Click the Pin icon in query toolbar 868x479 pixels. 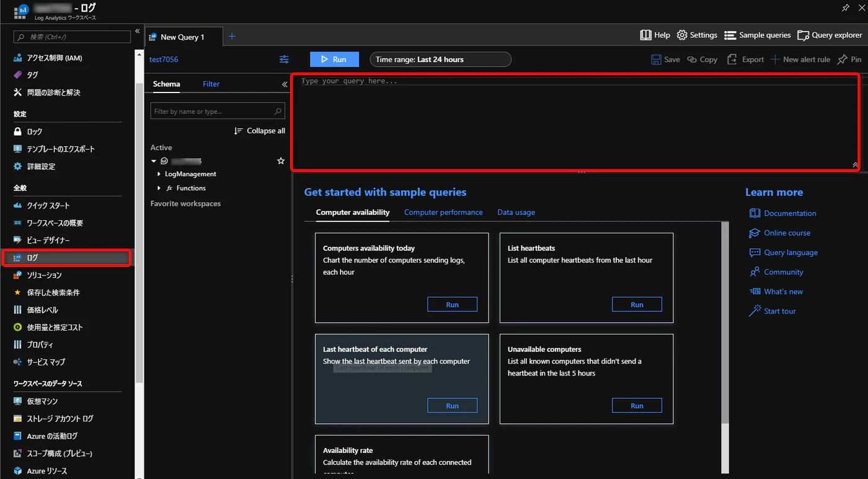point(843,60)
